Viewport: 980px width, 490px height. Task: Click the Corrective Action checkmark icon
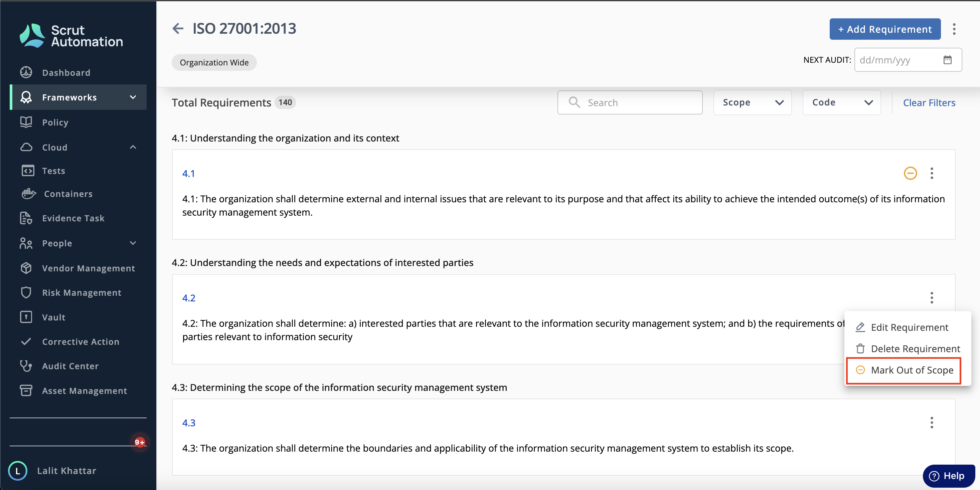pyautogui.click(x=26, y=341)
